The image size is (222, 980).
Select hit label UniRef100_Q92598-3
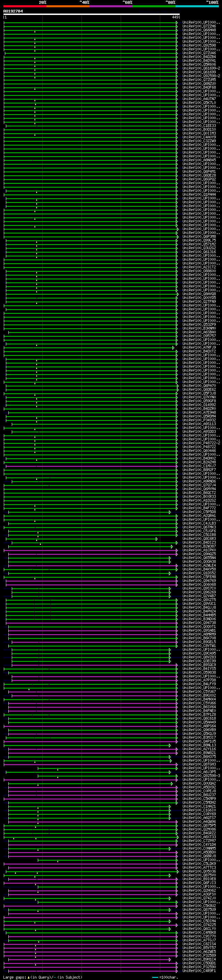[201, 776]
